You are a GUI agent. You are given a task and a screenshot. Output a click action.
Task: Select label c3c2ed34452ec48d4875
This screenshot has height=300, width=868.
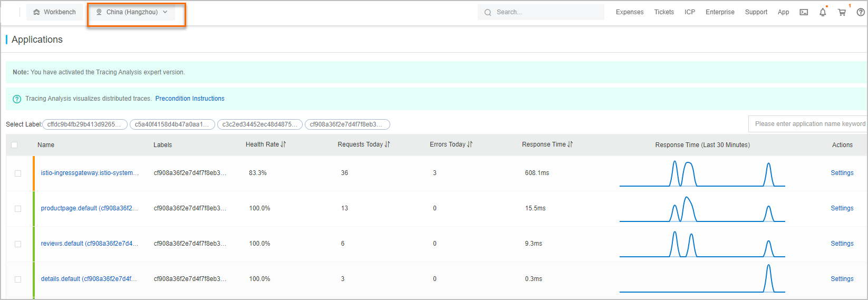[x=260, y=124]
